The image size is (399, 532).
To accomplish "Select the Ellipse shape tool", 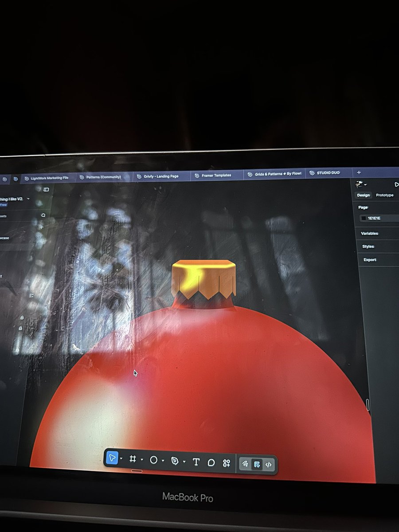I will [x=154, y=460].
